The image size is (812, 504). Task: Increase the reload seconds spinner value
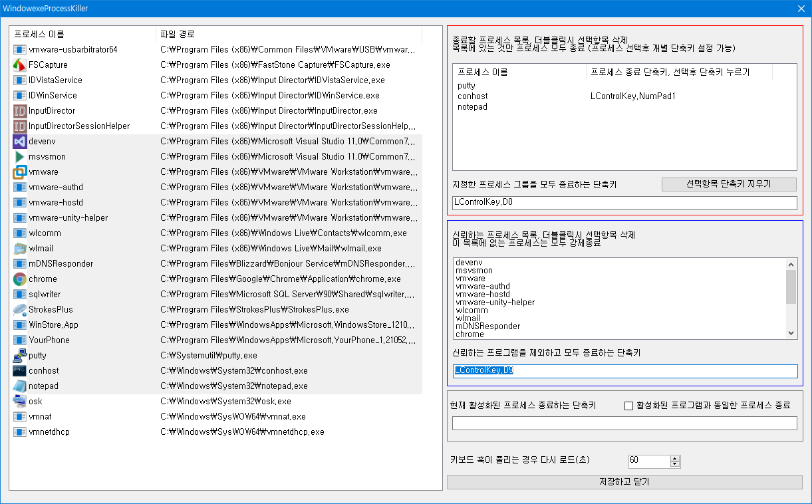click(x=675, y=458)
